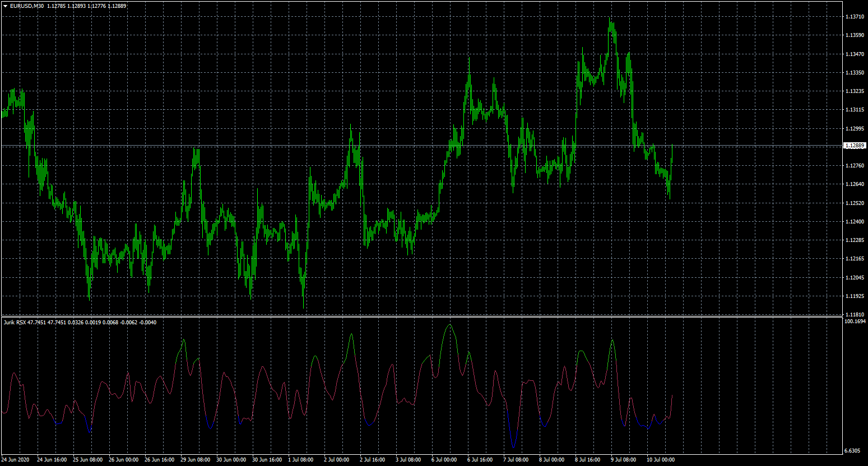Click the chart menu triangle beside EURUSD,M30
The width and height of the screenshot is (868, 466).
click(x=5, y=6)
